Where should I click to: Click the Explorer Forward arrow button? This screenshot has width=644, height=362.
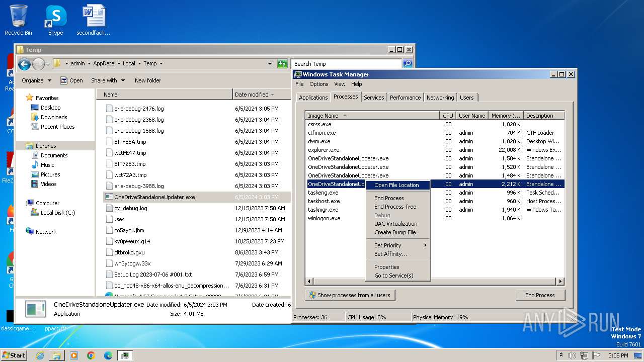(38, 64)
